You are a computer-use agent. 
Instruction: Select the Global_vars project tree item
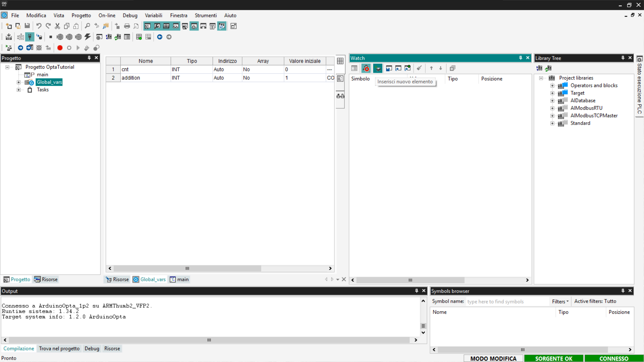(x=49, y=82)
